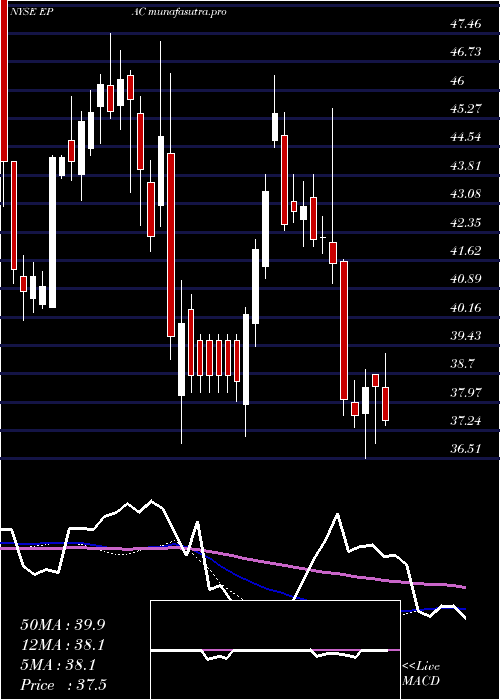Image resolution: width=500 pixels, height=700 pixels.
Task: Click the Price : 37.5 value
Action: pyautogui.click(x=63, y=685)
